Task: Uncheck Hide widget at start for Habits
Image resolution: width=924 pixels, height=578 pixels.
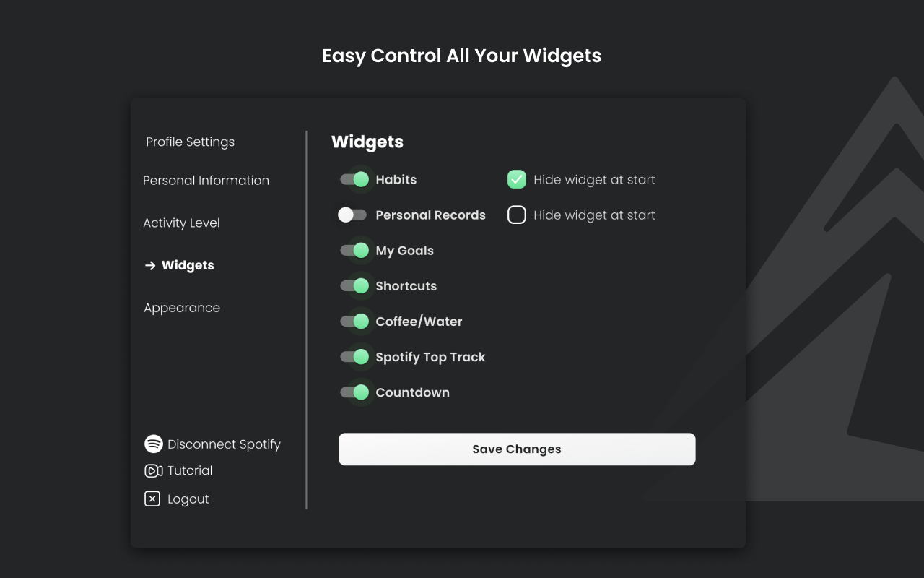Action: click(516, 179)
